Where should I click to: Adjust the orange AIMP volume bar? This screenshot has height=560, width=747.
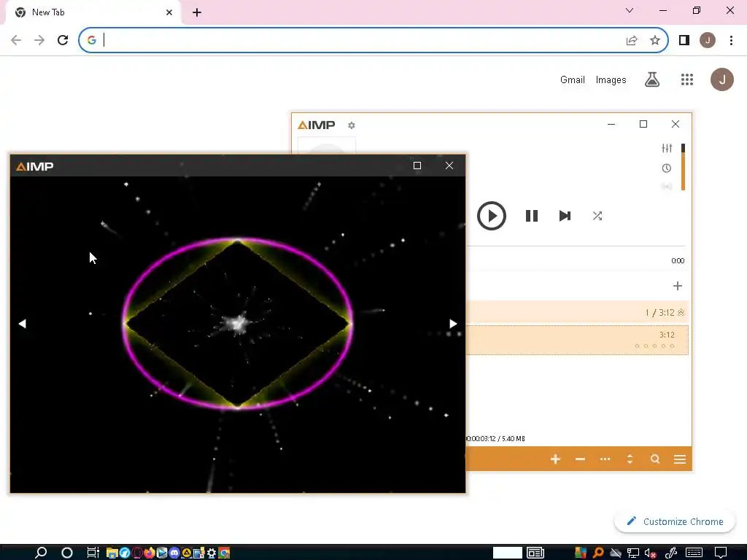[683, 167]
